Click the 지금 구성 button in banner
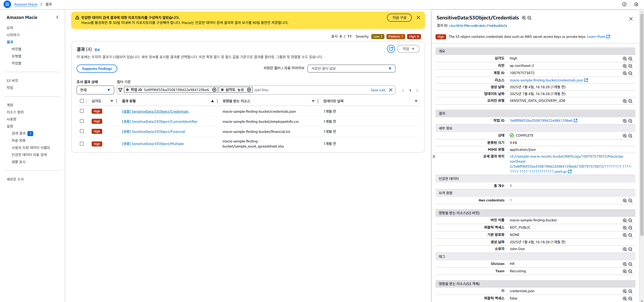Screen dimensions: 644x302 [399, 18]
